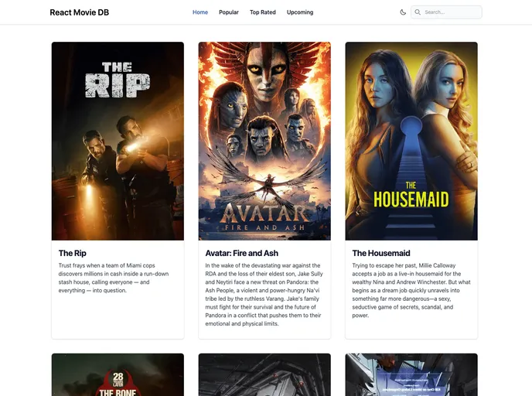Click the magnifier icon in the search box
This screenshot has height=396, width=532.
coord(418,12)
